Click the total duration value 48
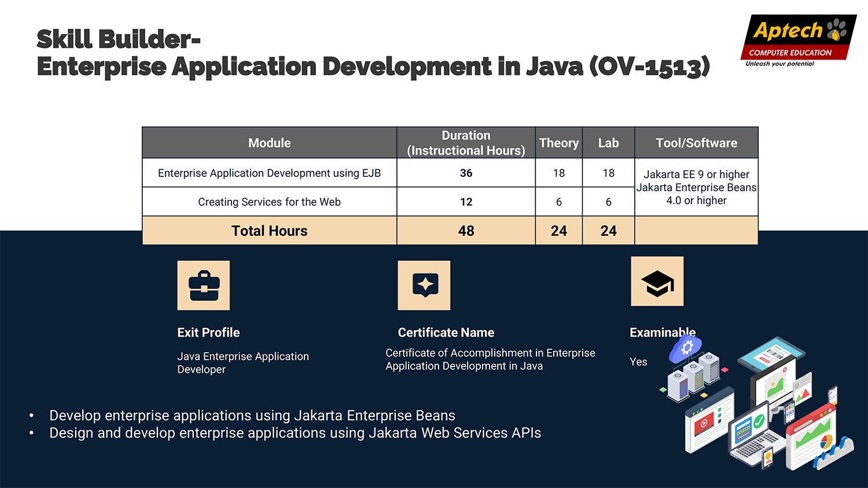This screenshot has height=488, width=868. coord(466,231)
